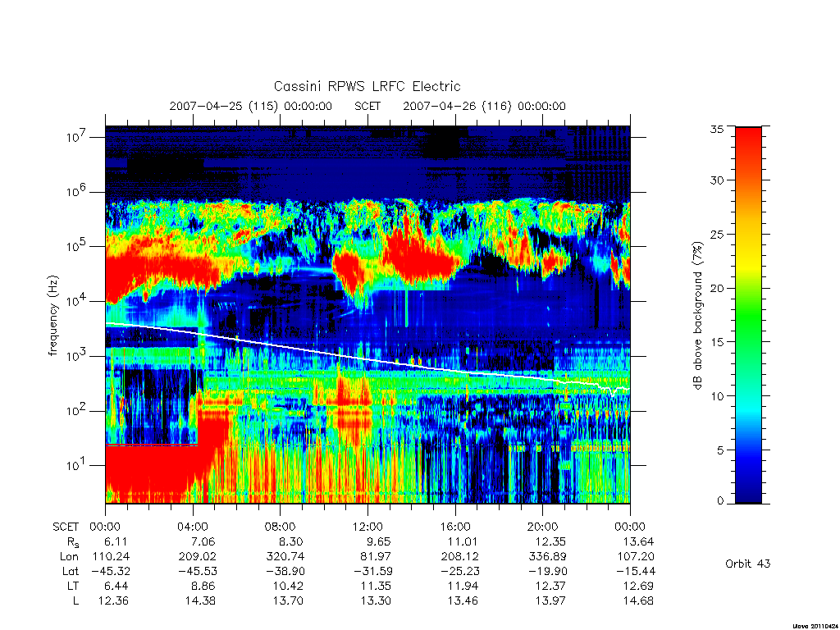This screenshot has width=840, height=630.
Task: Click the white line trace across the spectrogram
Action: pyautogui.click(x=367, y=359)
